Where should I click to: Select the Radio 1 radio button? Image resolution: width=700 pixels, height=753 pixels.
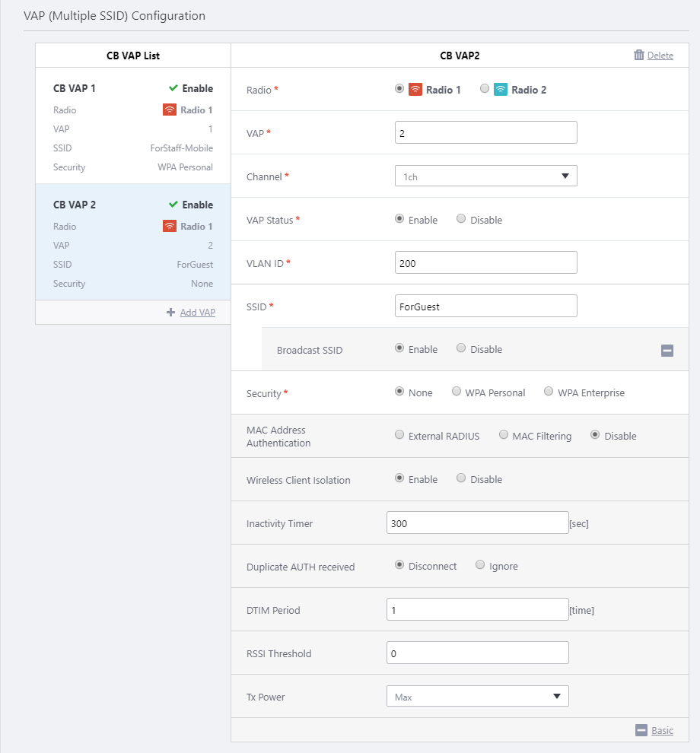399,88
